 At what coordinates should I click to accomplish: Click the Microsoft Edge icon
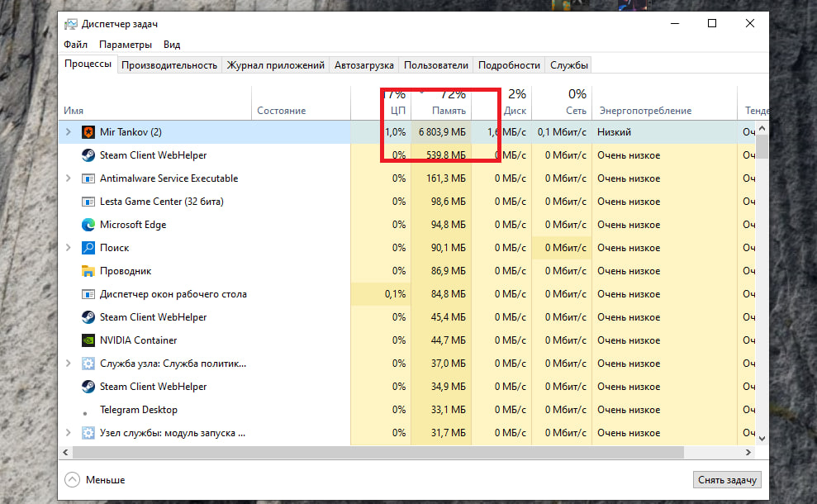point(88,225)
